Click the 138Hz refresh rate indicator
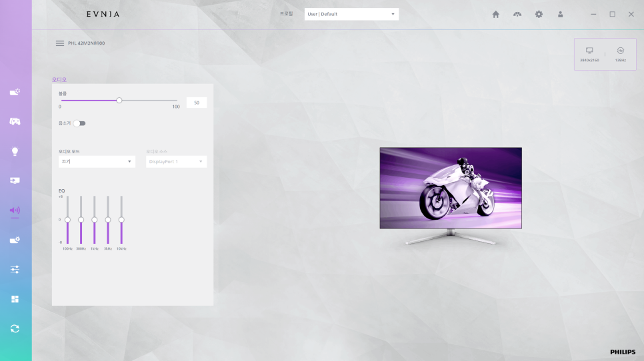Image resolution: width=644 pixels, height=361 pixels. (620, 54)
